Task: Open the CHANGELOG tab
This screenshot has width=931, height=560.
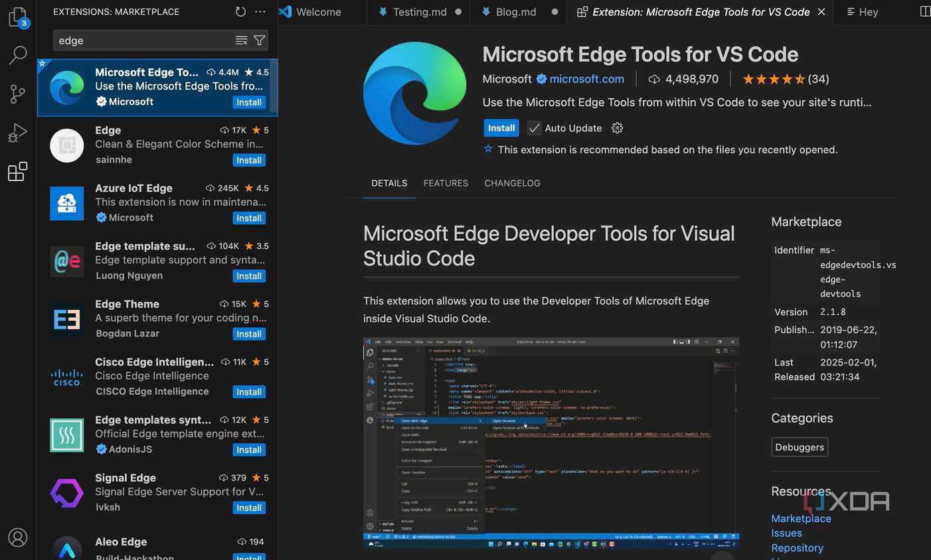Action: click(x=512, y=183)
